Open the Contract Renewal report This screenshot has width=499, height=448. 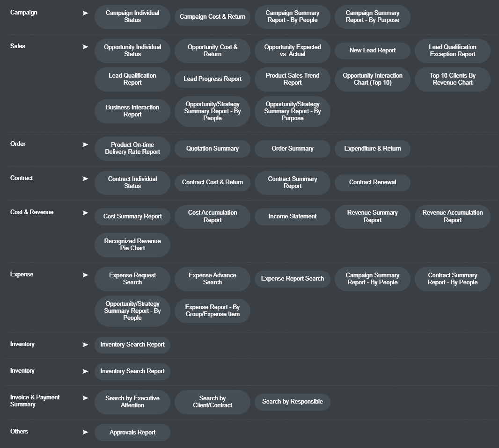373,182
